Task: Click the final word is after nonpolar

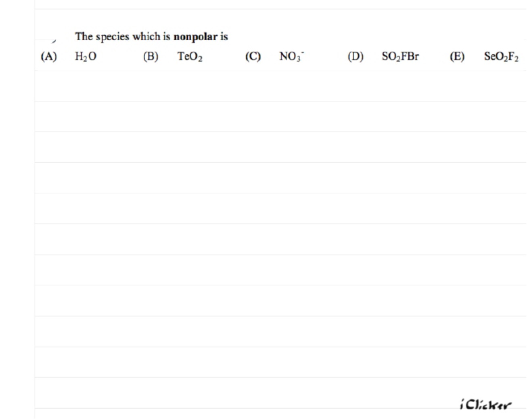Action: 224,37
